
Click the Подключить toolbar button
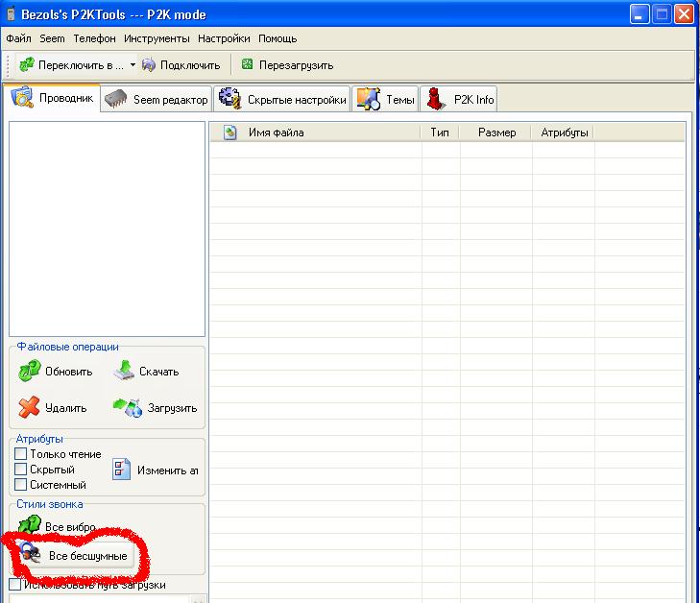pos(181,65)
